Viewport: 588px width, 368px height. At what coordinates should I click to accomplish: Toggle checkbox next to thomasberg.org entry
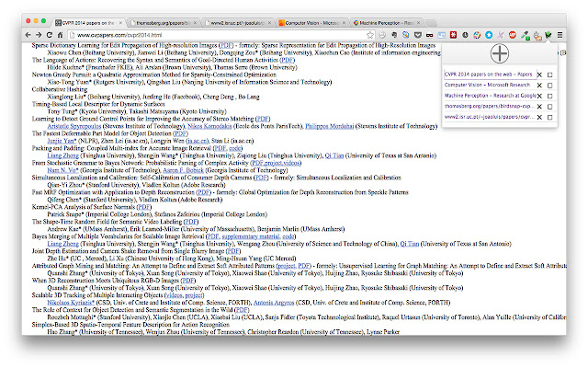click(549, 106)
